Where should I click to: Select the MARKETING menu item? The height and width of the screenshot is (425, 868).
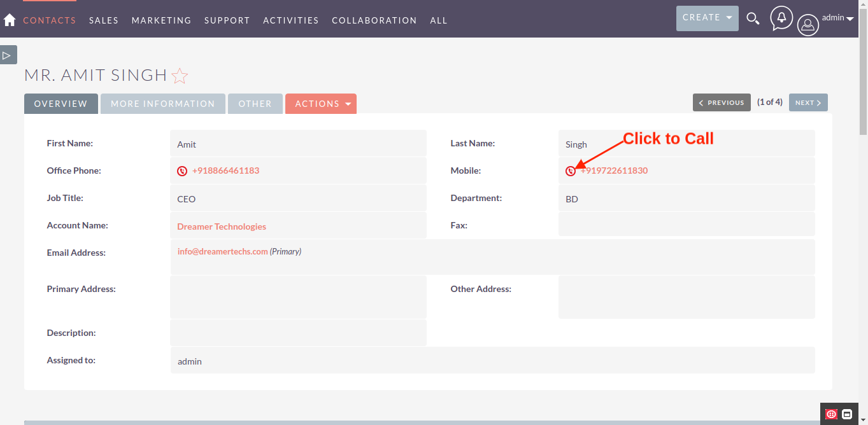(x=161, y=20)
